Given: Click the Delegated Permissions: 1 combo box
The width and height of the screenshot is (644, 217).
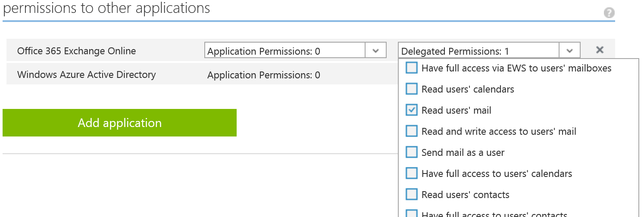Looking at the screenshot, I should (489, 51).
